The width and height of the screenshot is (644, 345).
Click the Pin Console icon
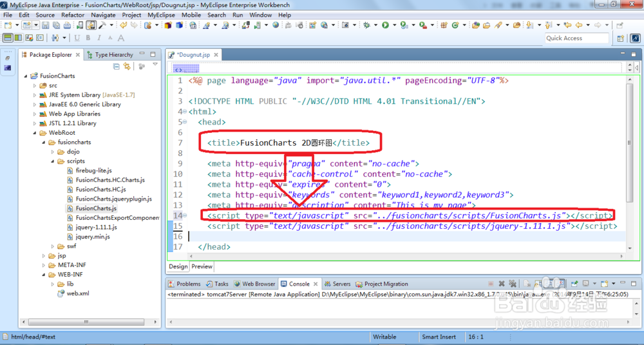(x=574, y=284)
